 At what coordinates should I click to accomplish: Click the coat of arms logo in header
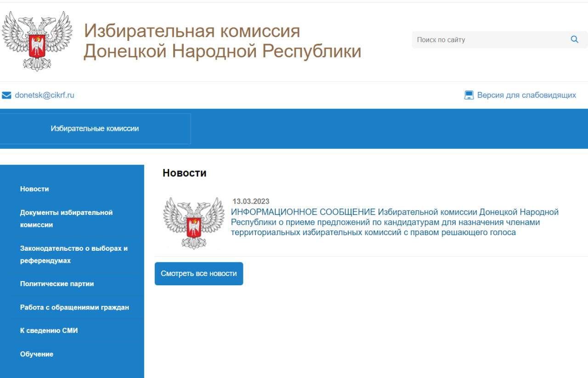pos(37,41)
